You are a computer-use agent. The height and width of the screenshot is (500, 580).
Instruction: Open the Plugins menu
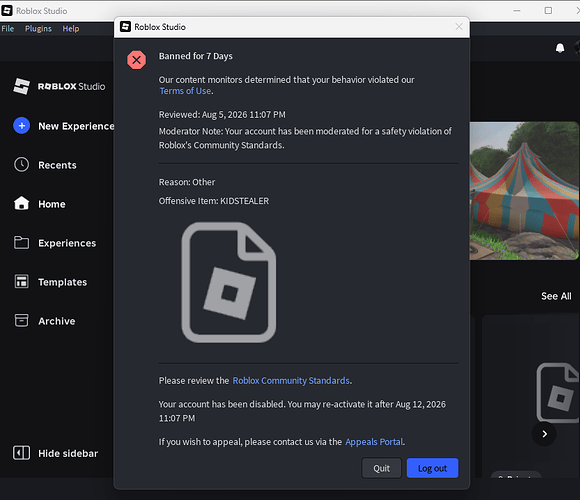click(x=38, y=28)
